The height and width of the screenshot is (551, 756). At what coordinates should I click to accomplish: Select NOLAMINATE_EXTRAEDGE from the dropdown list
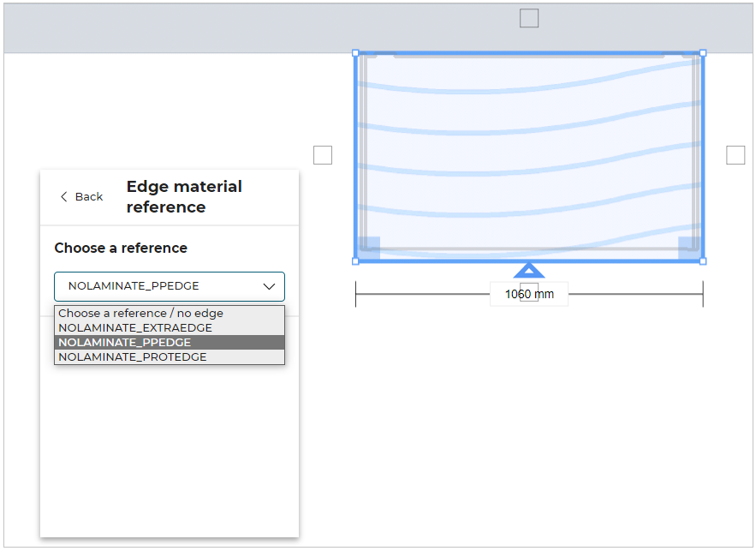coord(134,327)
